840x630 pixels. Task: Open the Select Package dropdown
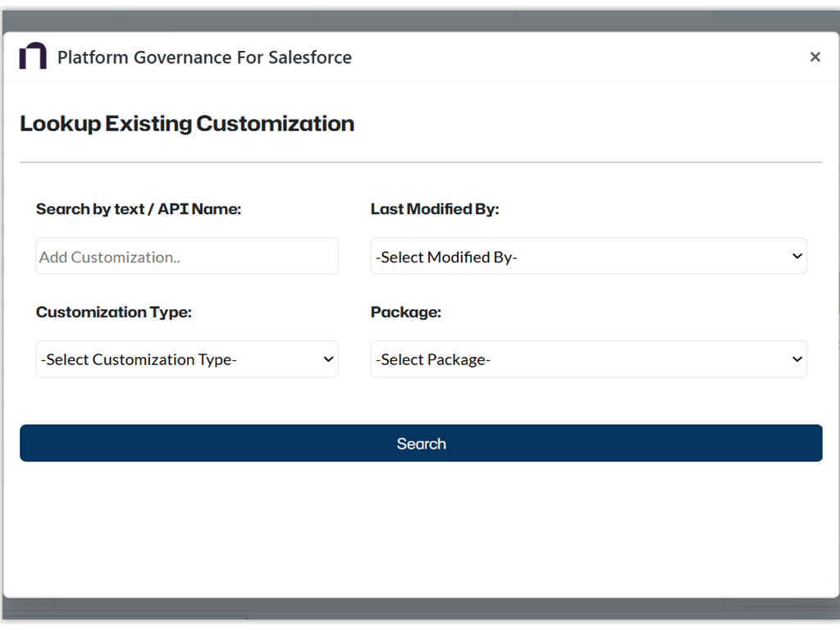coord(588,358)
